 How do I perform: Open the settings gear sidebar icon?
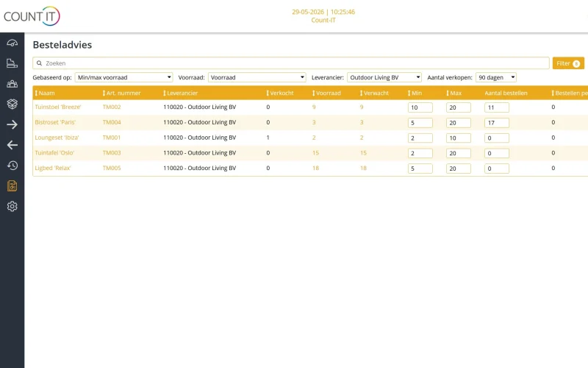point(12,206)
